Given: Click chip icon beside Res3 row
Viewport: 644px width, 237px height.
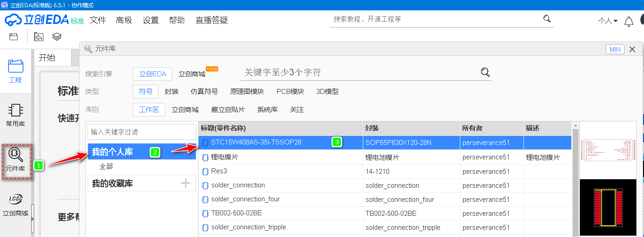Looking at the screenshot, I should click(x=205, y=172).
